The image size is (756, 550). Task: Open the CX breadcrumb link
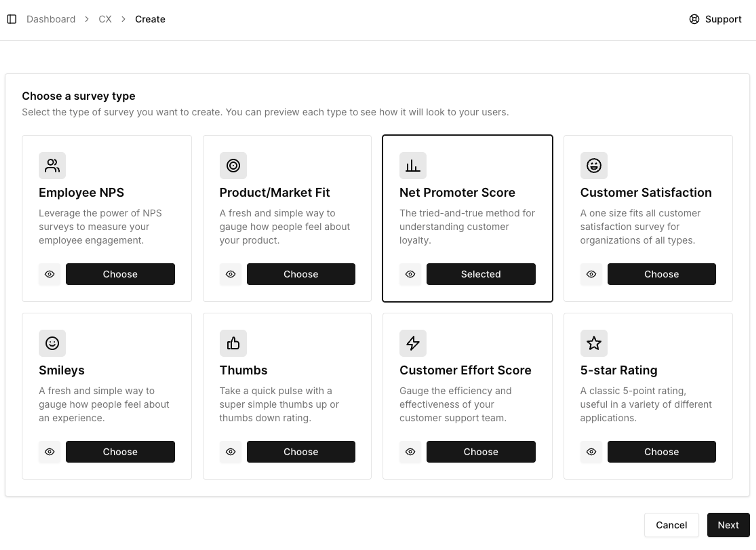tap(105, 19)
